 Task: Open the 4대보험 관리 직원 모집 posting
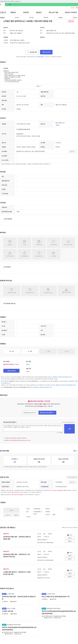click(x=17, y=556)
